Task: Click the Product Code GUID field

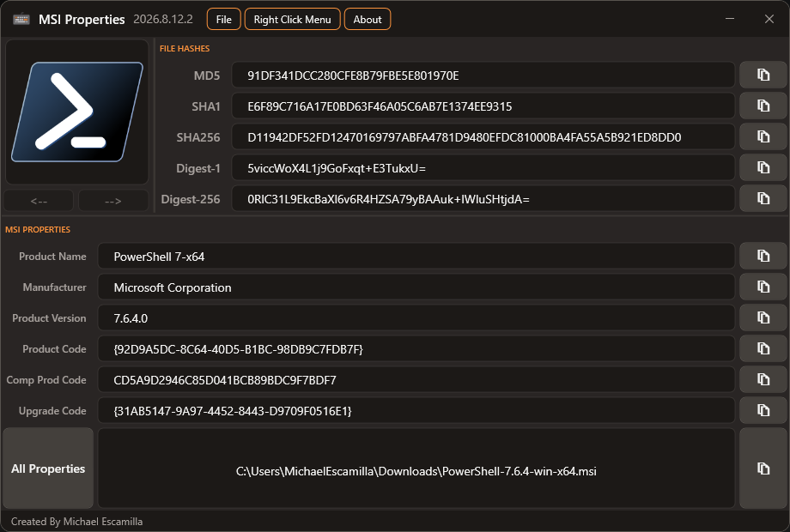Action: tap(416, 348)
